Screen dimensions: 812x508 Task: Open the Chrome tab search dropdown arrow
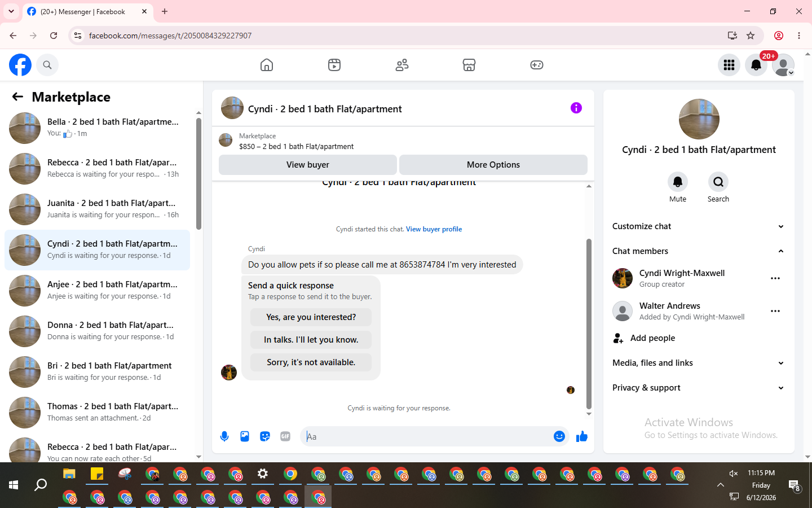point(11,11)
